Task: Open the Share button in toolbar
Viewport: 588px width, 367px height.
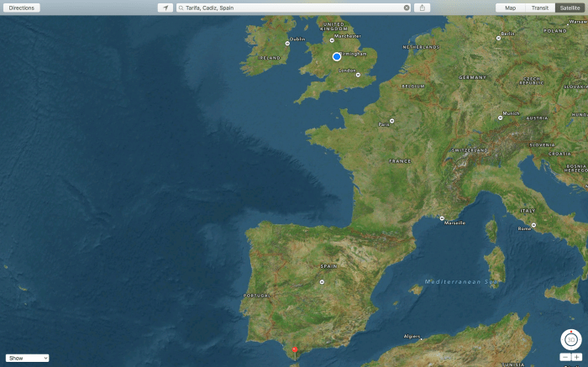Action: (422, 8)
